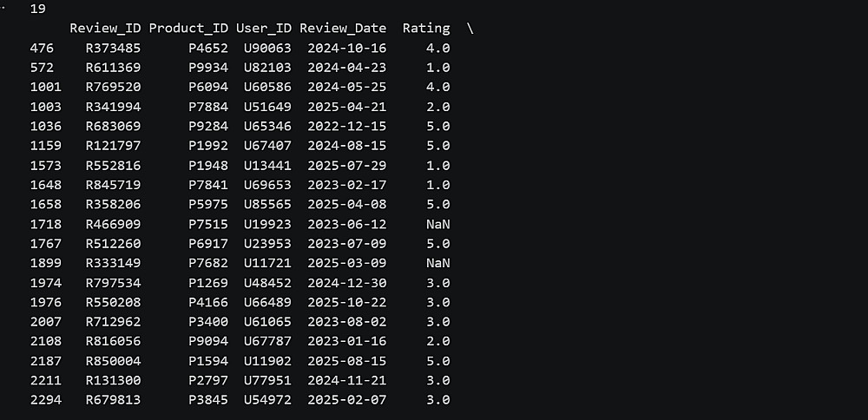Click row index 572
The width and height of the screenshot is (868, 420).
pos(42,68)
